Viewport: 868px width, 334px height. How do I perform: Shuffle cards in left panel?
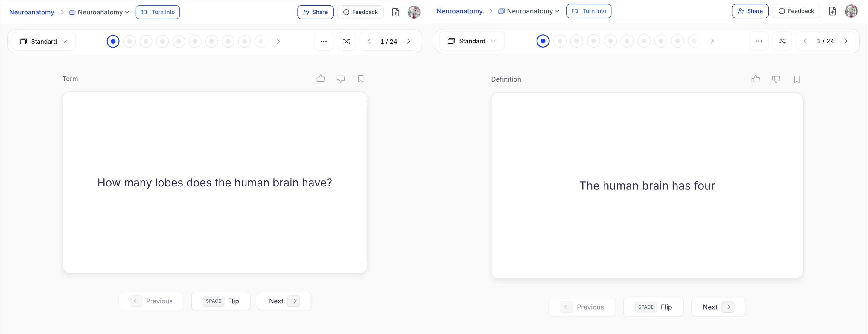[x=346, y=42]
